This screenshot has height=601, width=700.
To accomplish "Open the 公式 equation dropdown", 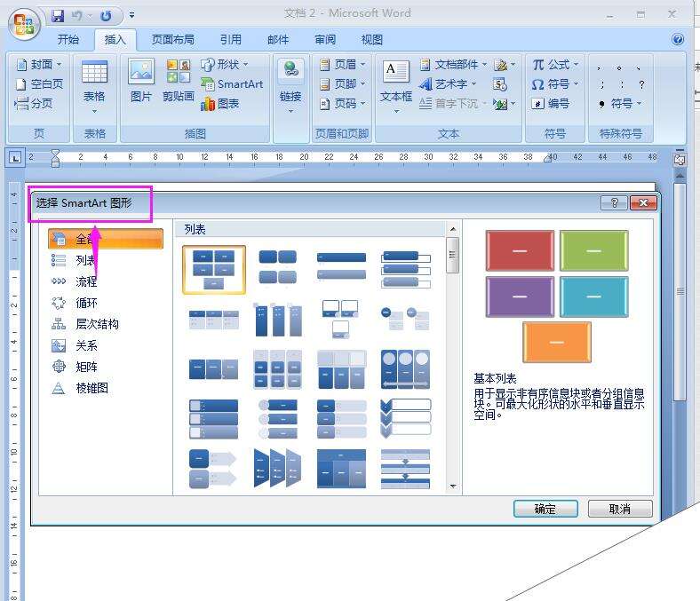I will 555,65.
